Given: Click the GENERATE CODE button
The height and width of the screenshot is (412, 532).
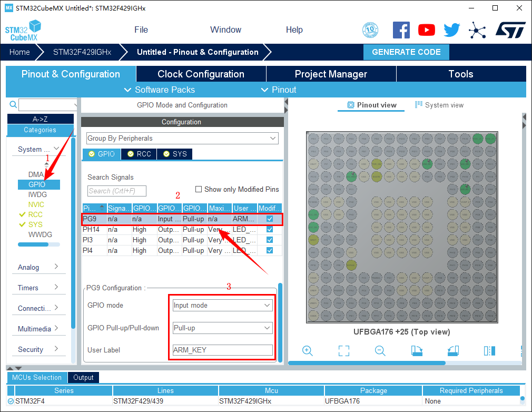Looking at the screenshot, I should click(406, 52).
